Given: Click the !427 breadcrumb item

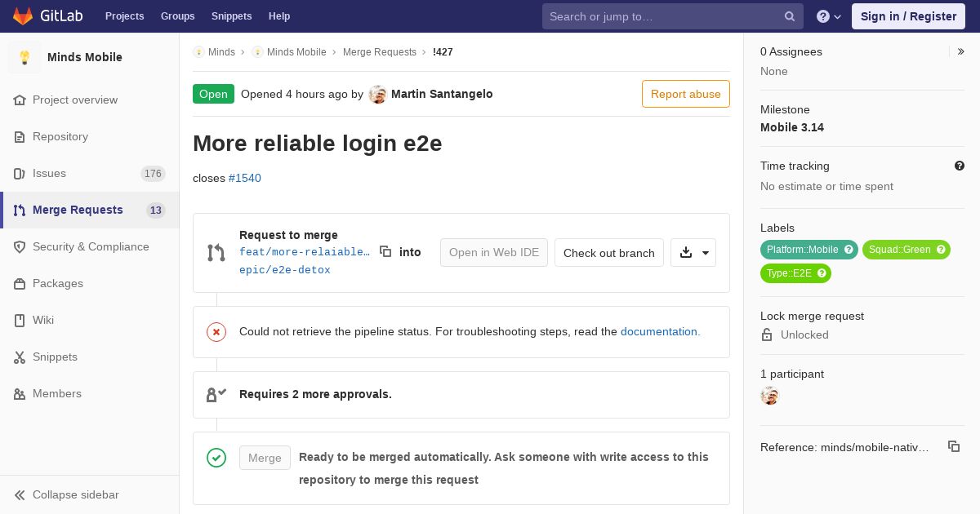Looking at the screenshot, I should click(x=443, y=51).
